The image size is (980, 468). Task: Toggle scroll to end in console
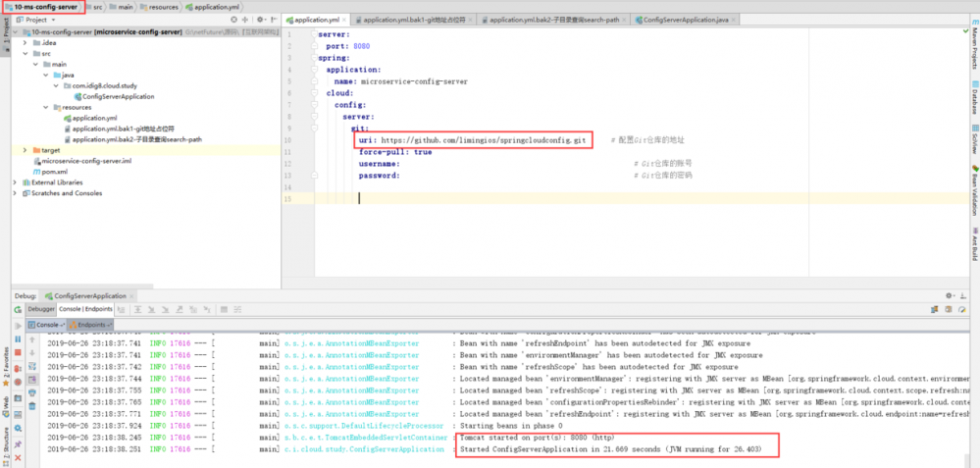click(31, 380)
